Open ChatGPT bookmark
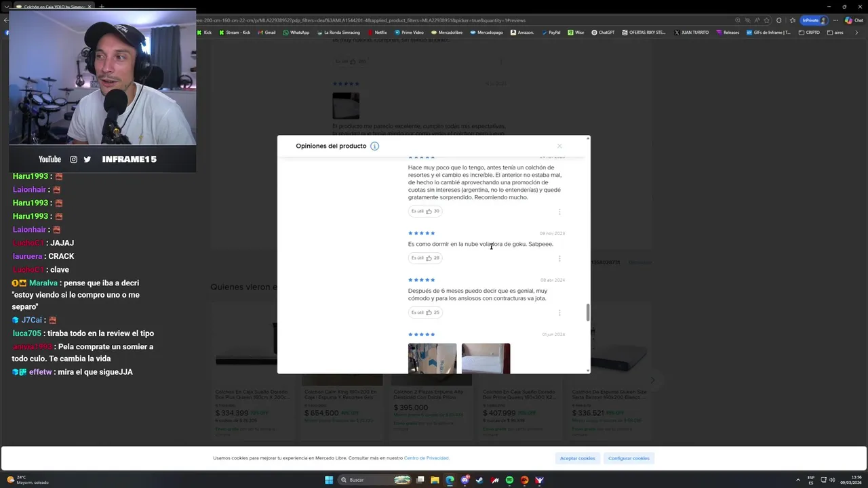This screenshot has height=488, width=868. pyautogui.click(x=603, y=32)
